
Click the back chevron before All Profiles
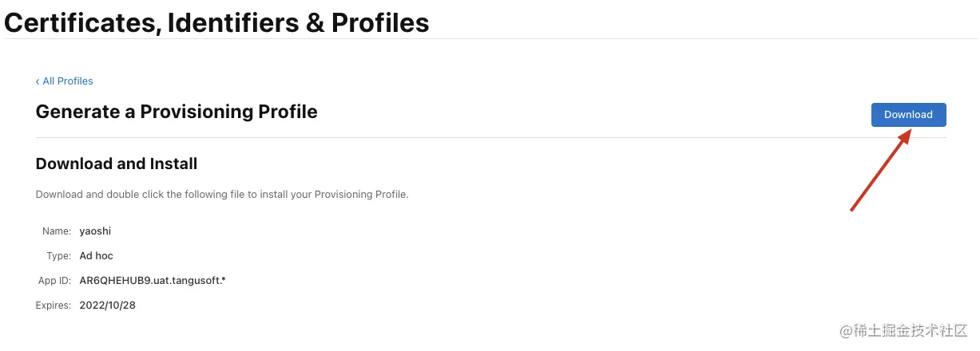tap(38, 81)
